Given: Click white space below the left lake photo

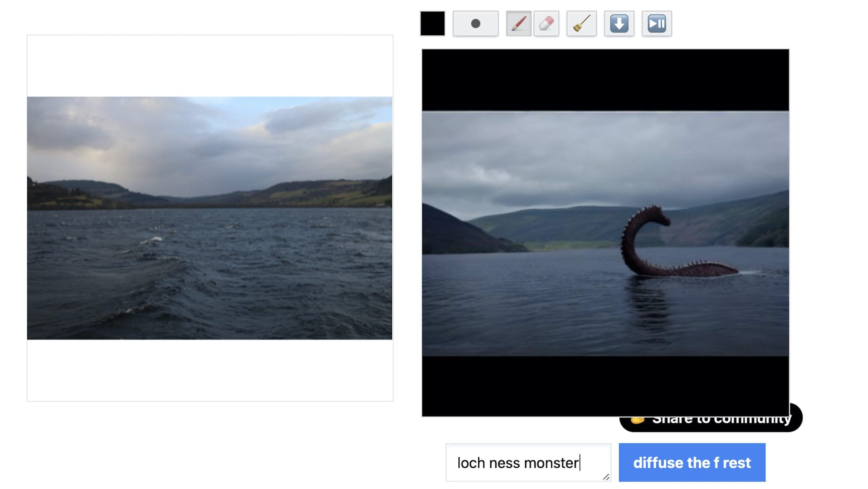Looking at the screenshot, I should coord(210,370).
